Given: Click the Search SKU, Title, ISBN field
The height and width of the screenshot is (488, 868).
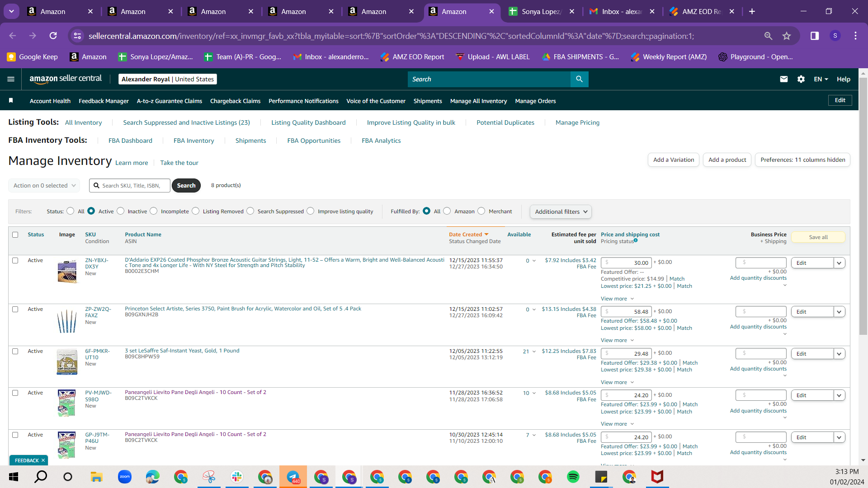Looking at the screenshot, I should click(130, 185).
